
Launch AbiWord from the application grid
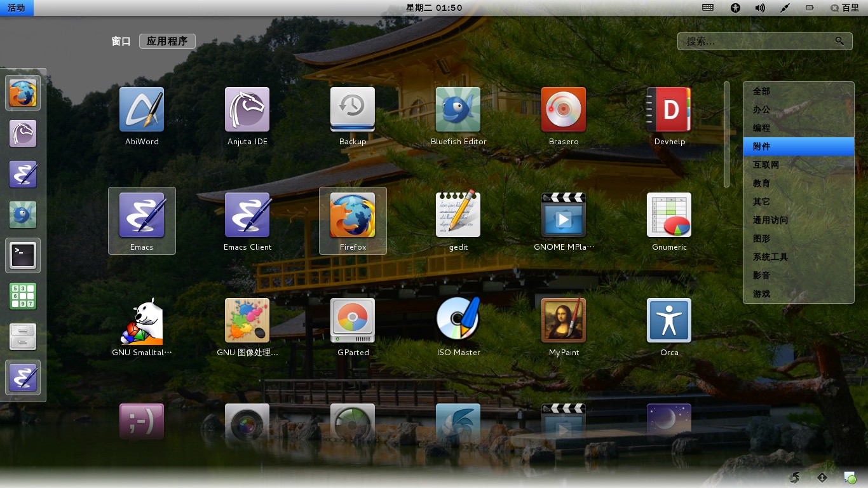142,116
